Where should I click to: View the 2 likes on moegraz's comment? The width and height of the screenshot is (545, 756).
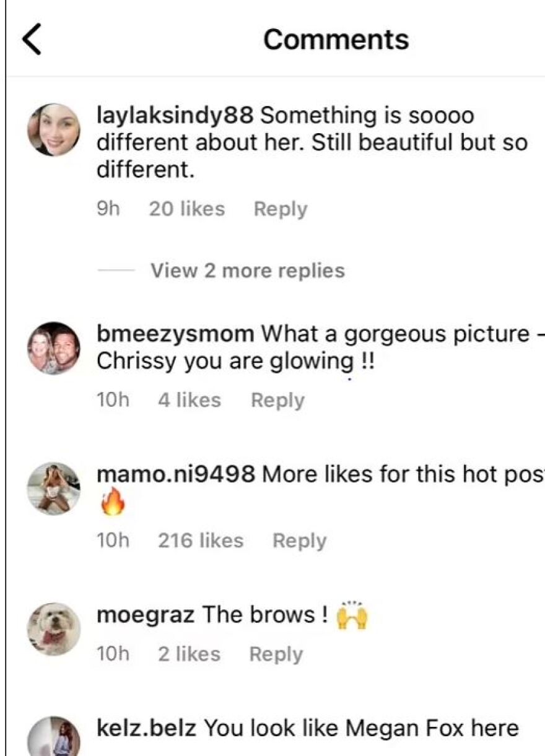click(x=189, y=654)
